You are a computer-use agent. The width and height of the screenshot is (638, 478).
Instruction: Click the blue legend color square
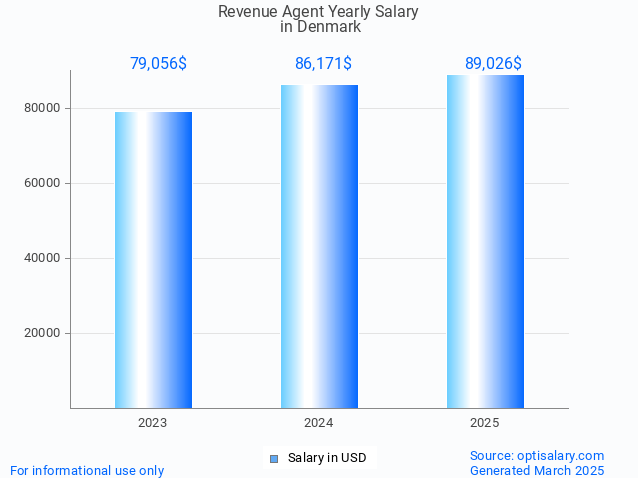pyautogui.click(x=274, y=458)
